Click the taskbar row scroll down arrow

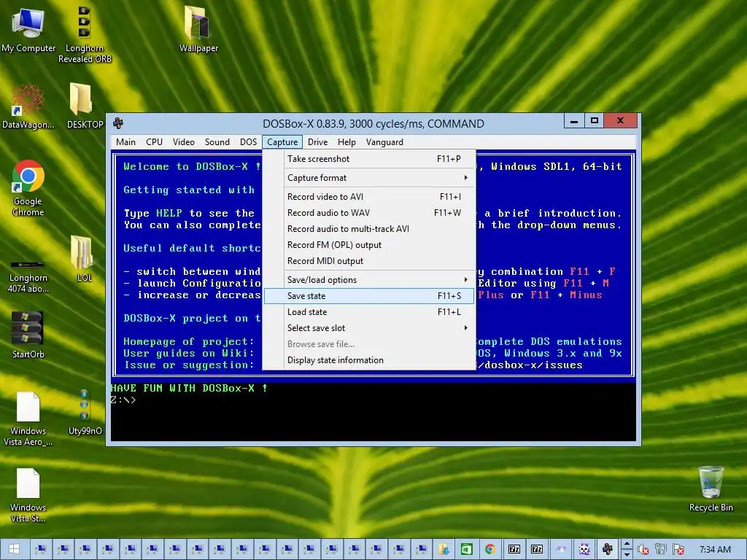[627, 554]
